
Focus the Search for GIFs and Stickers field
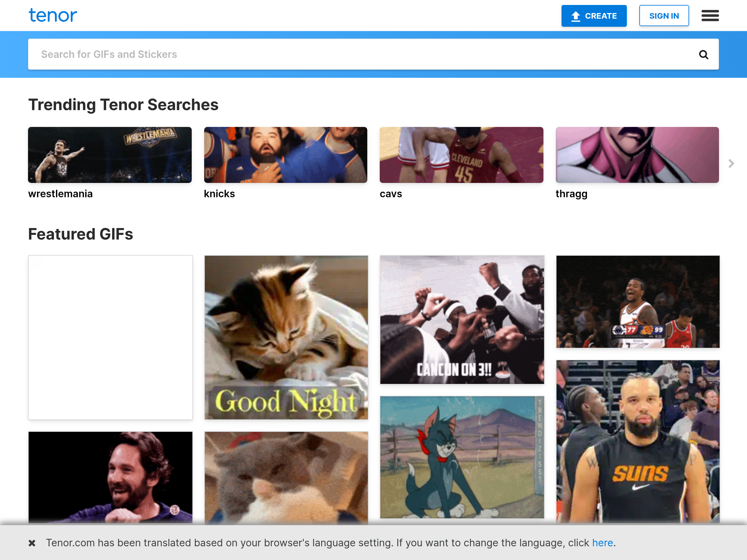point(373,54)
